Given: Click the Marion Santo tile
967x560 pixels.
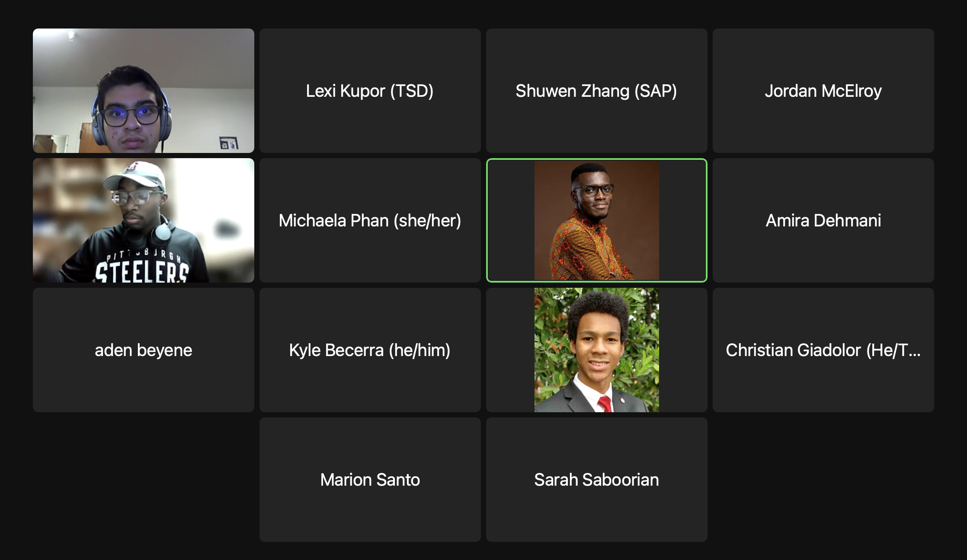Looking at the screenshot, I should 370,480.
